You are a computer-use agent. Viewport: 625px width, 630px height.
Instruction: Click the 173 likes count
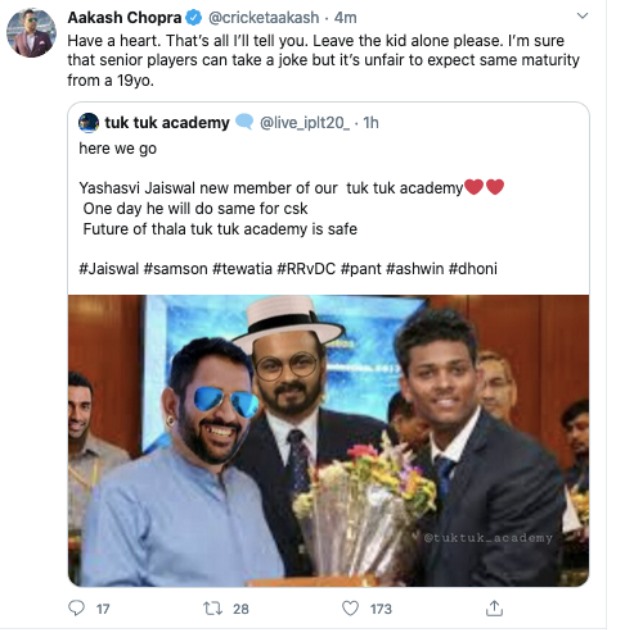point(381,609)
